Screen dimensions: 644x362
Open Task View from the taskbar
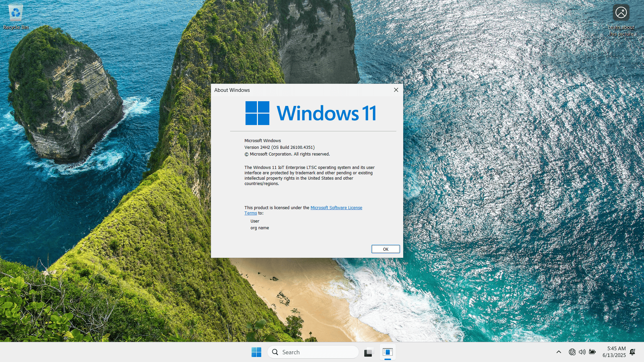tap(368, 352)
